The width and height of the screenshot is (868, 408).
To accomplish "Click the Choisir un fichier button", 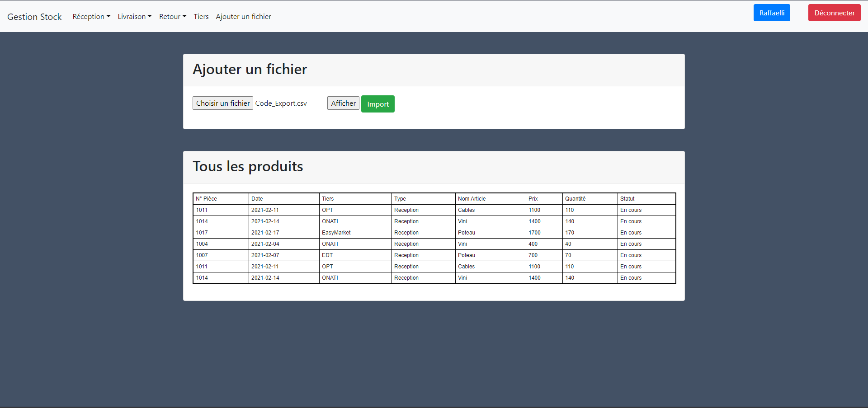I will tap(223, 103).
